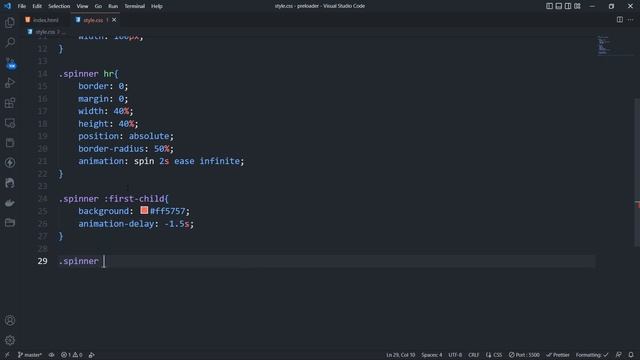Image resolution: width=640 pixels, height=360 pixels.
Task: Click the master branch in status bar
Action: coord(30,355)
